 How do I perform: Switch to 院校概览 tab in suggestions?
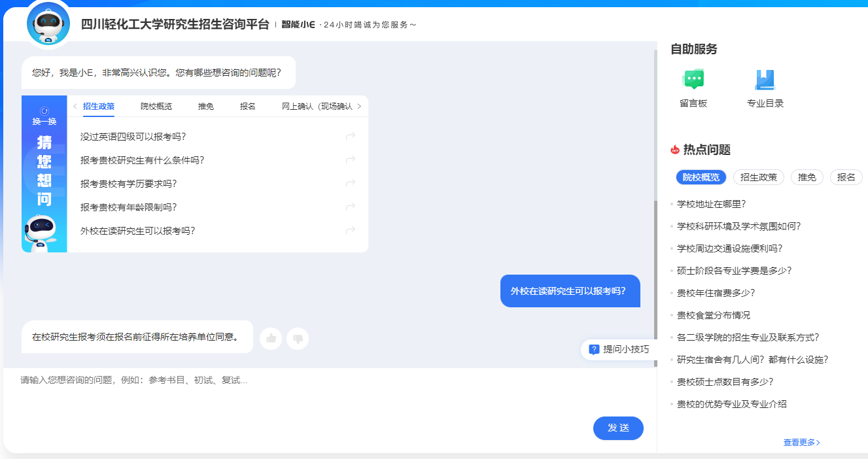tap(156, 107)
